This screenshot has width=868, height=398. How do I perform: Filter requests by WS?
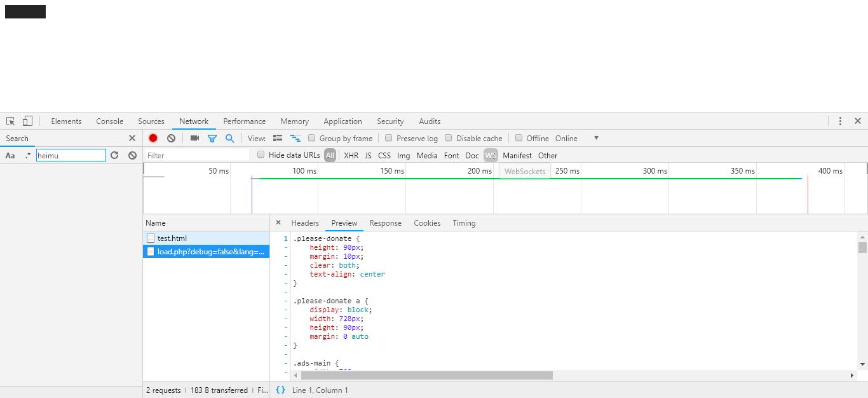(x=491, y=155)
